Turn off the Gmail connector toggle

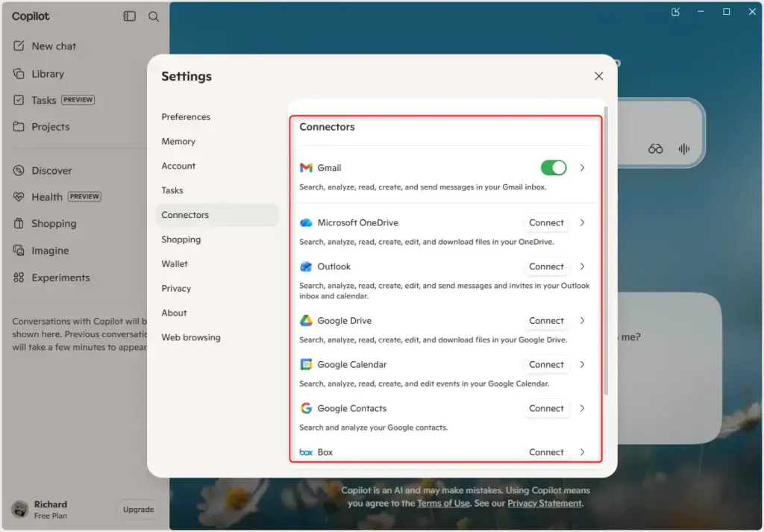click(x=554, y=168)
